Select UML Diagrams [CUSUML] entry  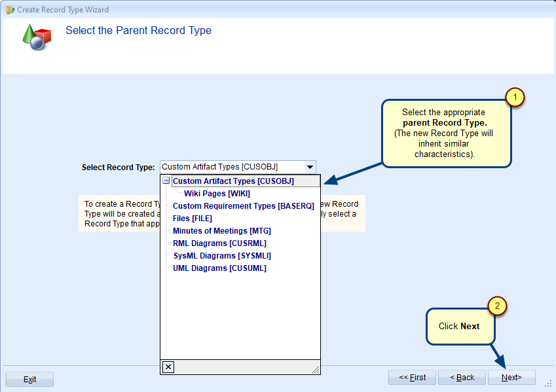[219, 268]
